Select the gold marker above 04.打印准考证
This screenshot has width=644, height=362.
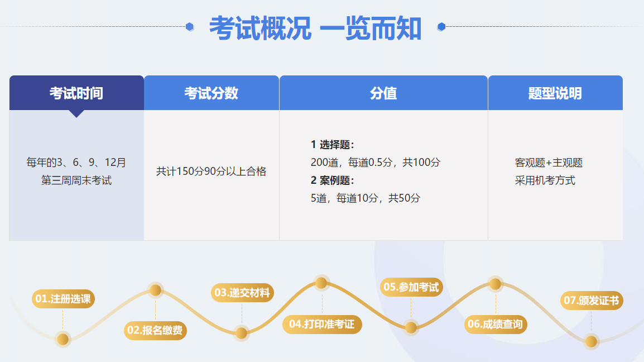coord(321,283)
